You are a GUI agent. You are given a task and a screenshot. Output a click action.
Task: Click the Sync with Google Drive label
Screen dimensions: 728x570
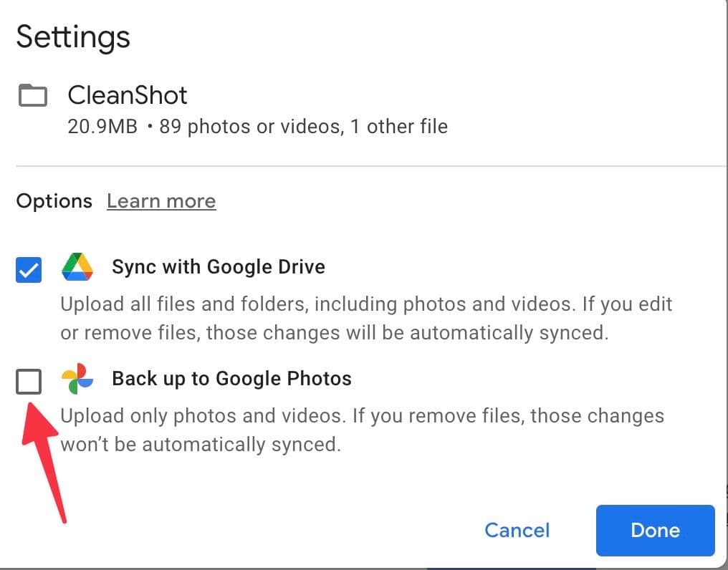point(218,266)
